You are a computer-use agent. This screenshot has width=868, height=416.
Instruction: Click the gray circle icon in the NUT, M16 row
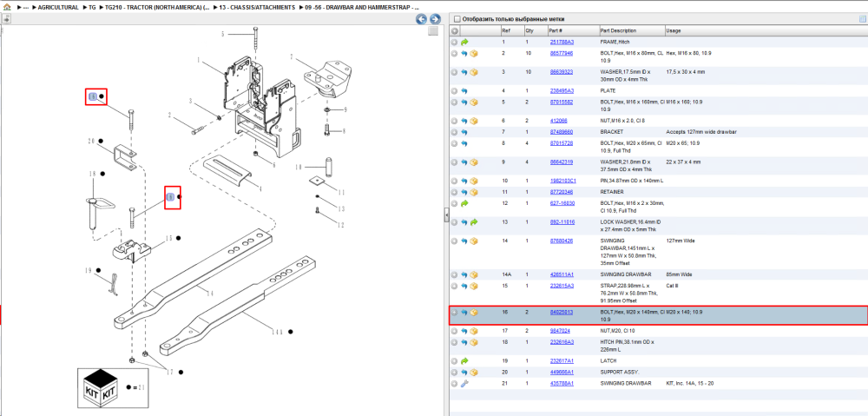(x=454, y=121)
